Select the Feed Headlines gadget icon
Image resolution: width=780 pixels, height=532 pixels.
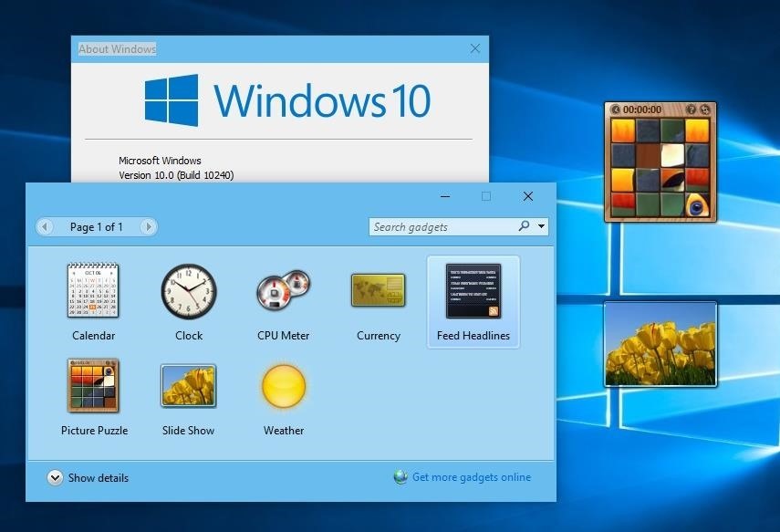[473, 290]
